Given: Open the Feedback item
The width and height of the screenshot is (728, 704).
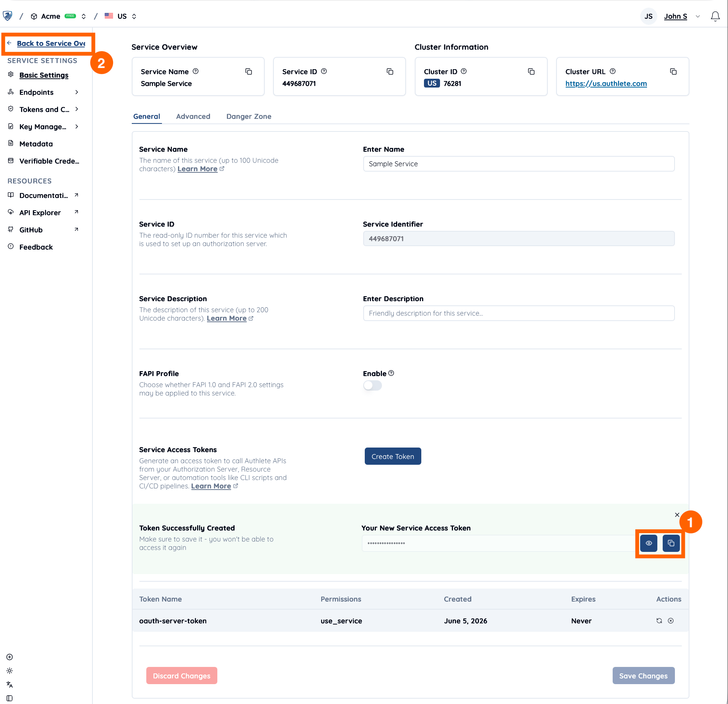Looking at the screenshot, I should click(x=36, y=247).
